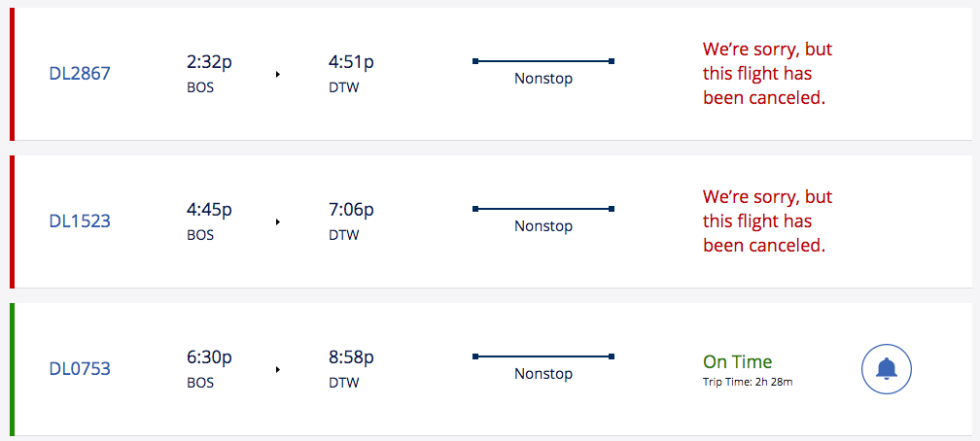This screenshot has width=980, height=441.
Task: Click the 2:32p BOS departure time
Action: 209,74
